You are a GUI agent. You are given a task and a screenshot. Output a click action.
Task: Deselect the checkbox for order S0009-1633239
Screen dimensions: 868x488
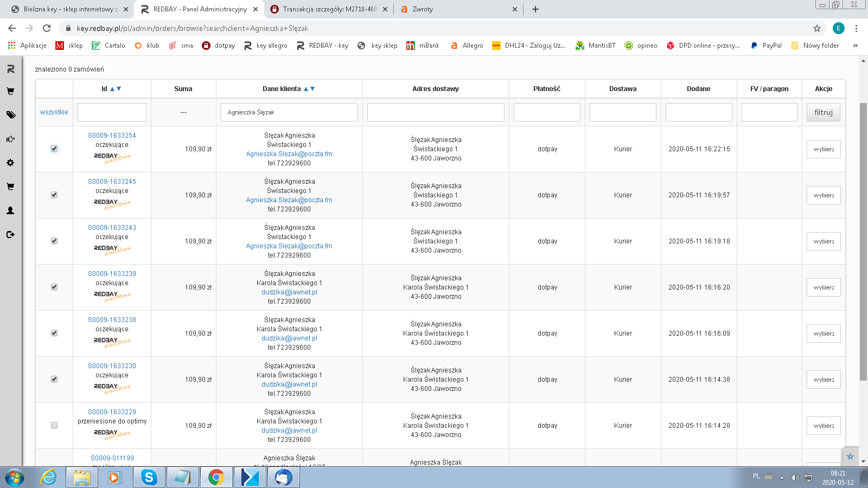point(54,287)
